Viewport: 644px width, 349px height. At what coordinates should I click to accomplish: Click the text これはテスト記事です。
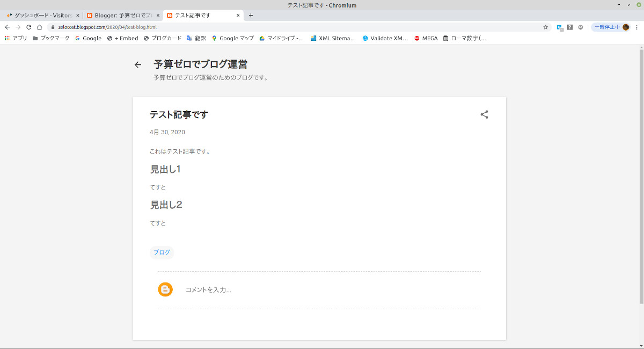pos(180,151)
